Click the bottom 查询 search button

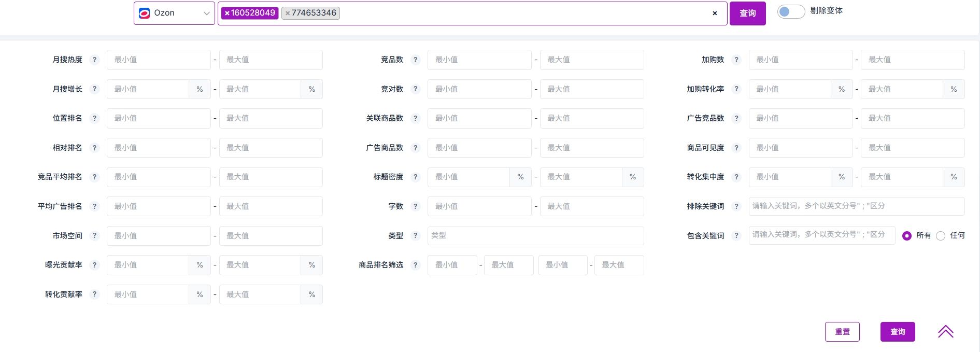[898, 332]
